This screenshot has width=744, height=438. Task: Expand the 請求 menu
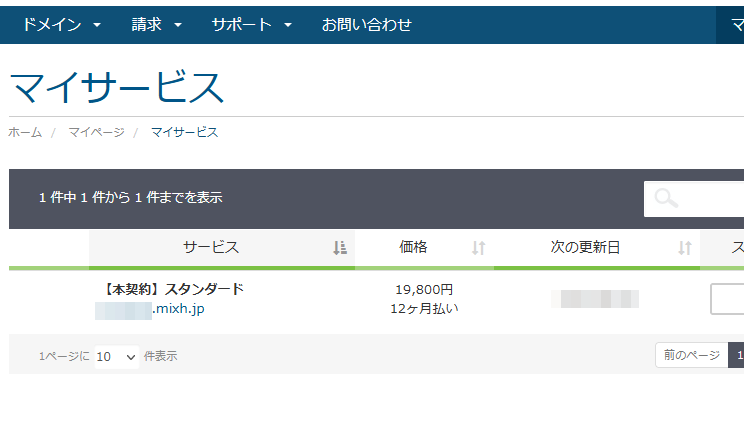click(x=157, y=25)
